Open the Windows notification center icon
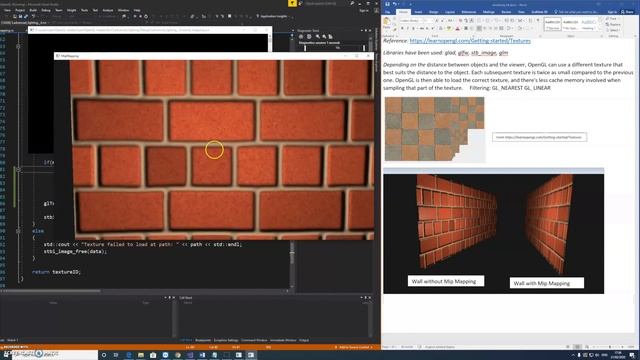The height and width of the screenshot is (360, 640). tap(632, 355)
